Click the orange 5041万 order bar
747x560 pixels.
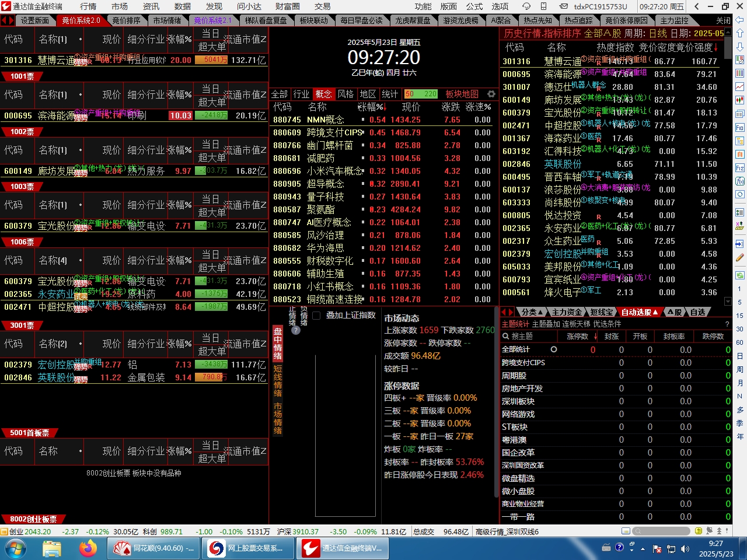[x=211, y=60]
